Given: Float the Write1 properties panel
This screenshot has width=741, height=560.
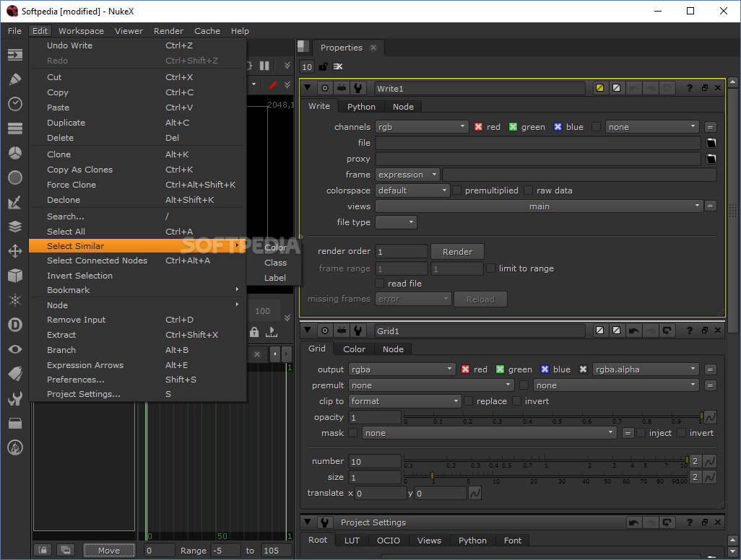Looking at the screenshot, I should click(x=705, y=88).
